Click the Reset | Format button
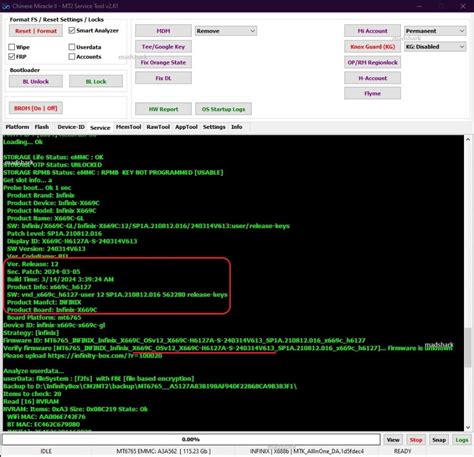This screenshot has width=474, height=457. pos(36,31)
